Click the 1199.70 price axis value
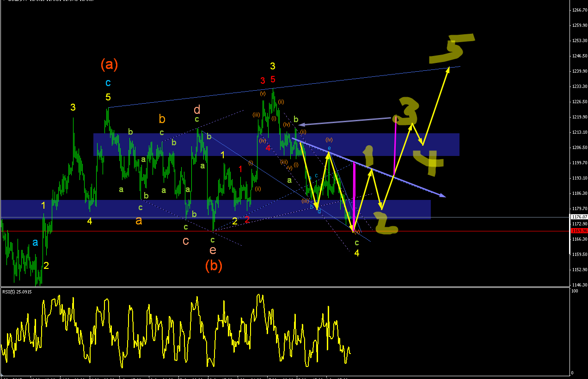The height and width of the screenshot is (379, 588). click(x=580, y=162)
